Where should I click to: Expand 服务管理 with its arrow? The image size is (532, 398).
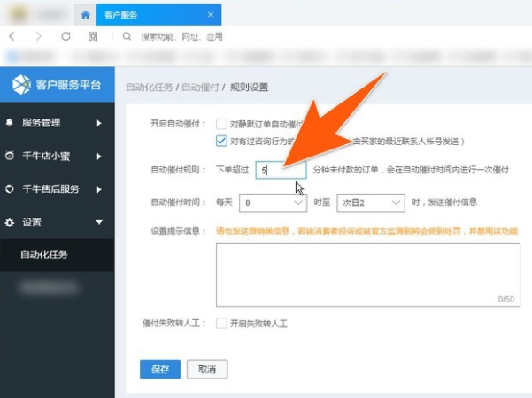pyautogui.click(x=99, y=123)
